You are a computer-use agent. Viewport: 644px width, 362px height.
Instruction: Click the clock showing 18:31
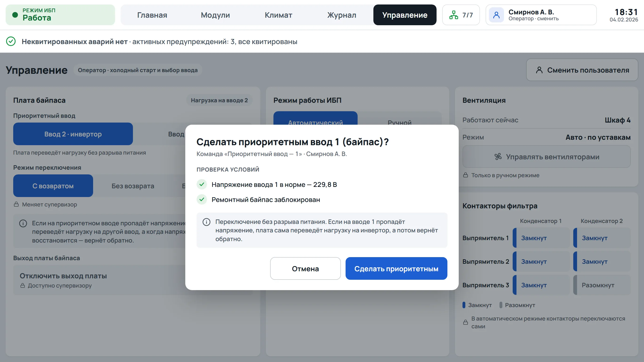pyautogui.click(x=626, y=12)
